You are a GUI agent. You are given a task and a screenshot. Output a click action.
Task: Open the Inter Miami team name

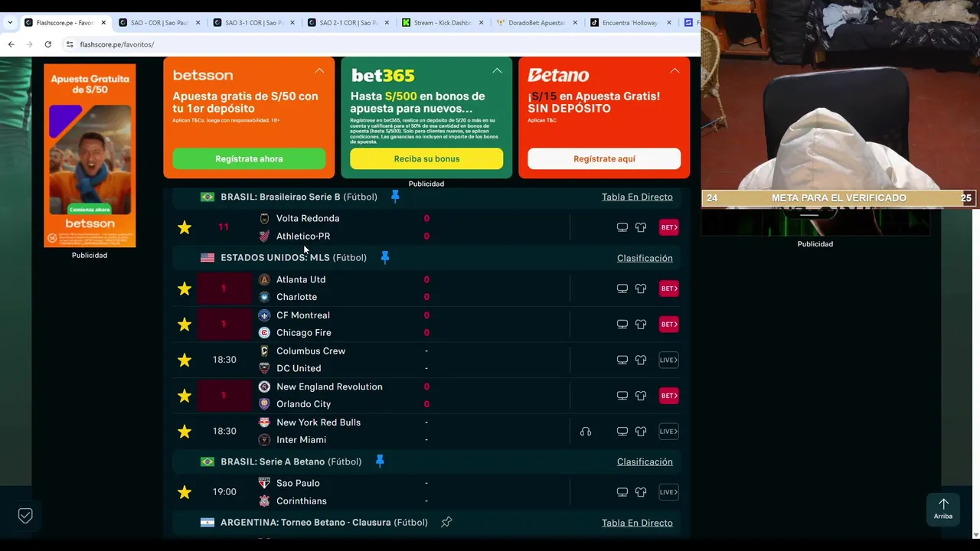pyautogui.click(x=301, y=440)
